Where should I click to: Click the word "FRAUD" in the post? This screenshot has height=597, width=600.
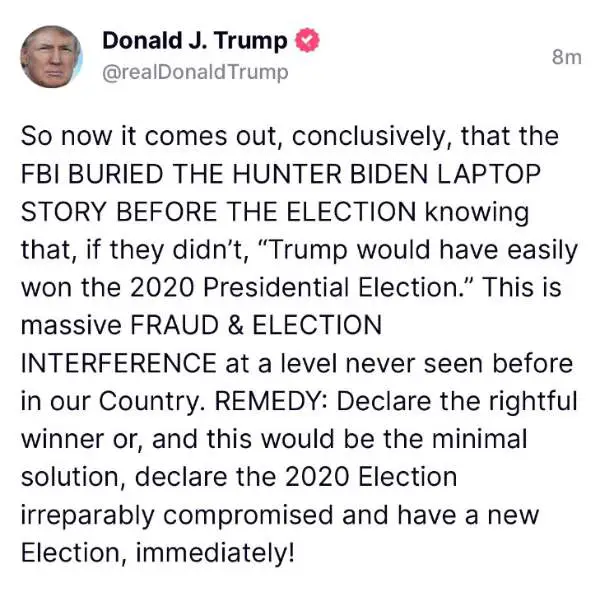174,326
